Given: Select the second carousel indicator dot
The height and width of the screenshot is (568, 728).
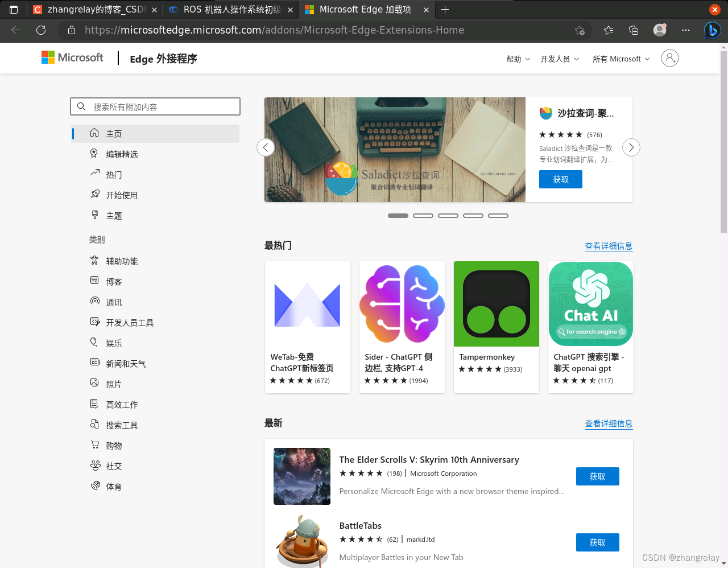Looking at the screenshot, I should pos(423,216).
